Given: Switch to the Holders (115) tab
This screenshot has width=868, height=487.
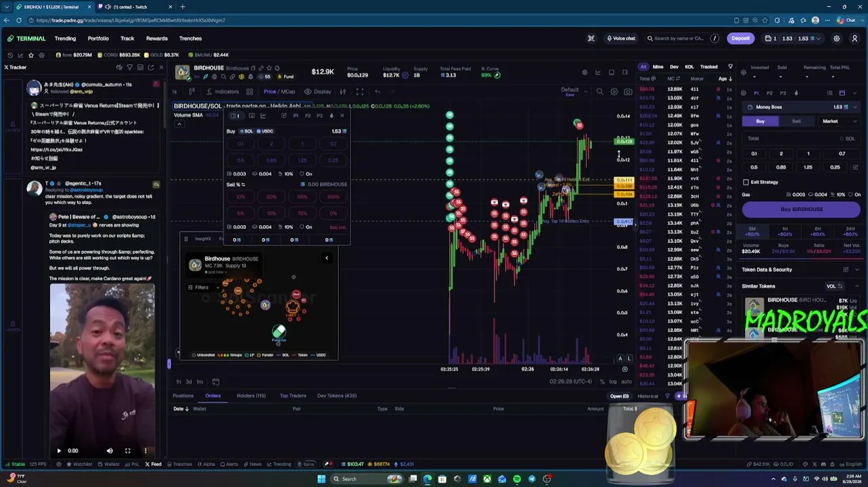Looking at the screenshot, I should pos(251,396).
